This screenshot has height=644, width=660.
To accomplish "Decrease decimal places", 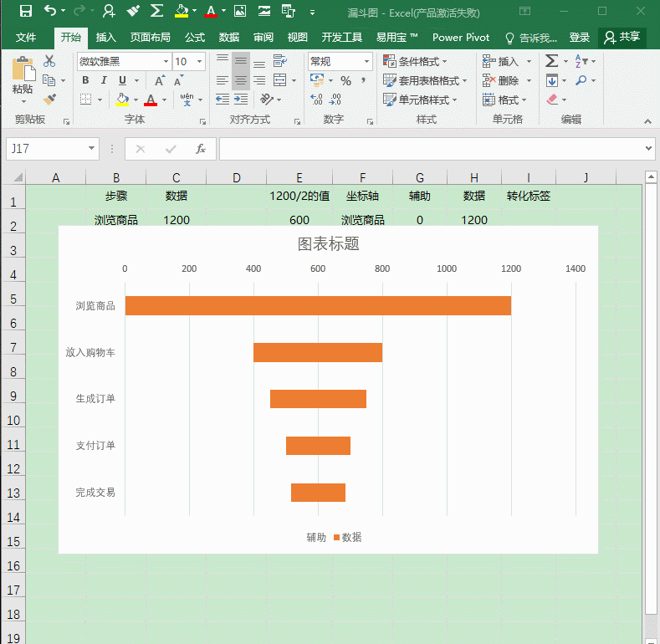I will pyautogui.click(x=335, y=100).
